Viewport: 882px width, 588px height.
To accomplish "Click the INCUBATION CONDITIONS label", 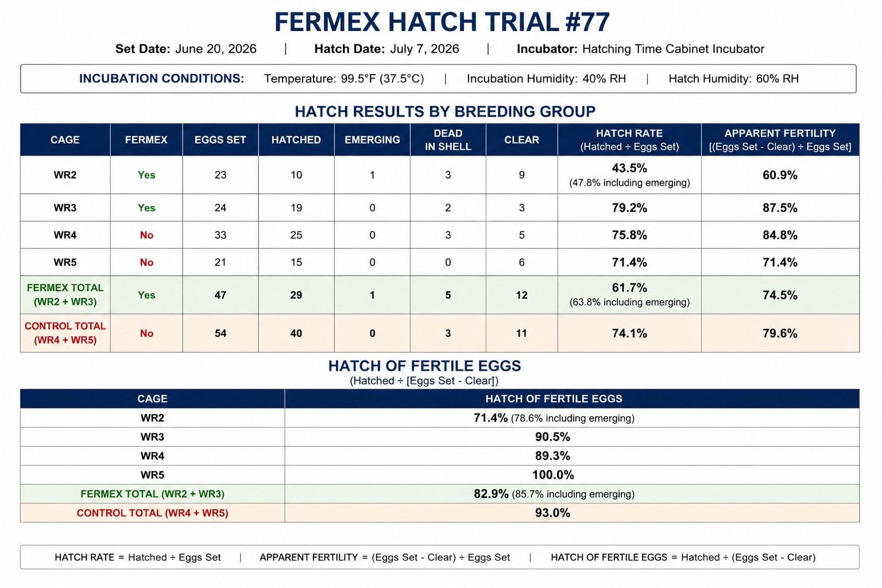I will point(162,79).
